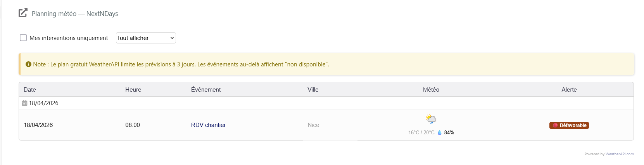Click the Nice city cell
This screenshot has height=165, width=644.
(313, 125)
